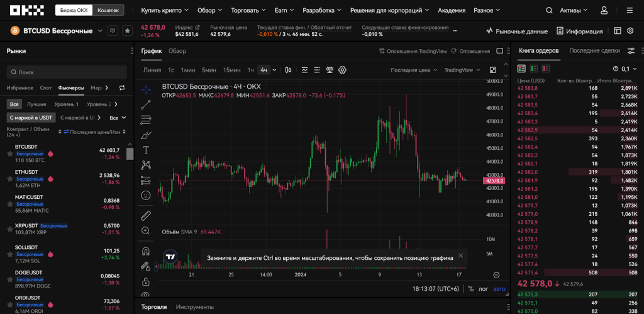Image resolution: width=644 pixels, height=314 pixels.
Task: Open chart settings gear icon
Action: pyautogui.click(x=343, y=70)
